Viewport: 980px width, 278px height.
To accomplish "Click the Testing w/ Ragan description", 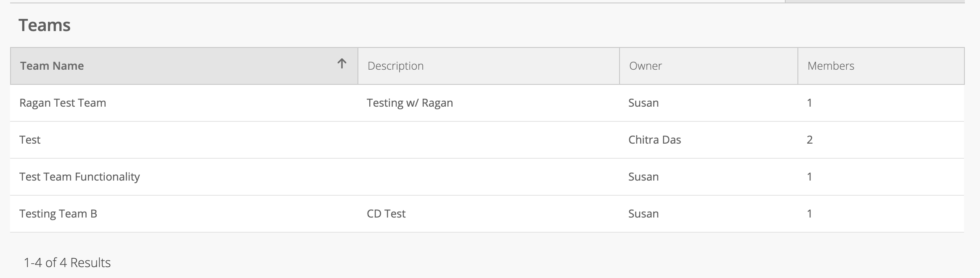I will tap(410, 103).
